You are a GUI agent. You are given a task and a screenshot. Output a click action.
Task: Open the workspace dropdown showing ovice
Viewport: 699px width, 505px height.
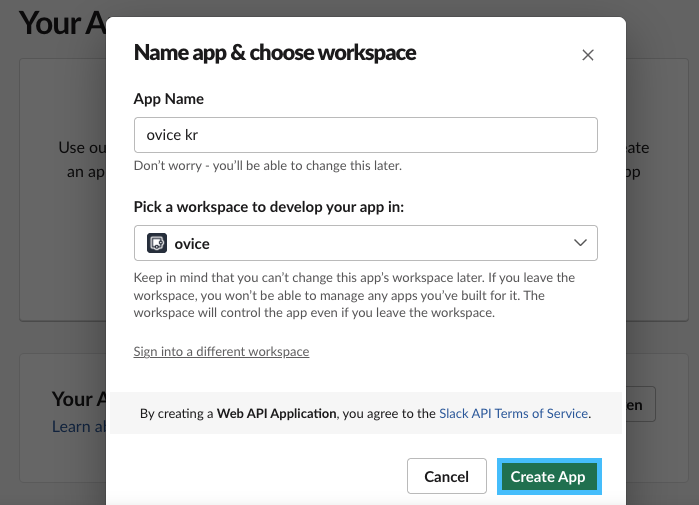click(366, 243)
